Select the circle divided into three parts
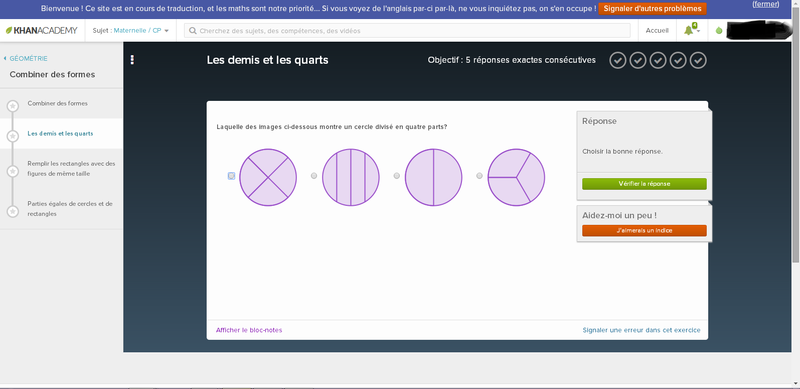This screenshot has height=389, width=800. pyautogui.click(x=480, y=176)
